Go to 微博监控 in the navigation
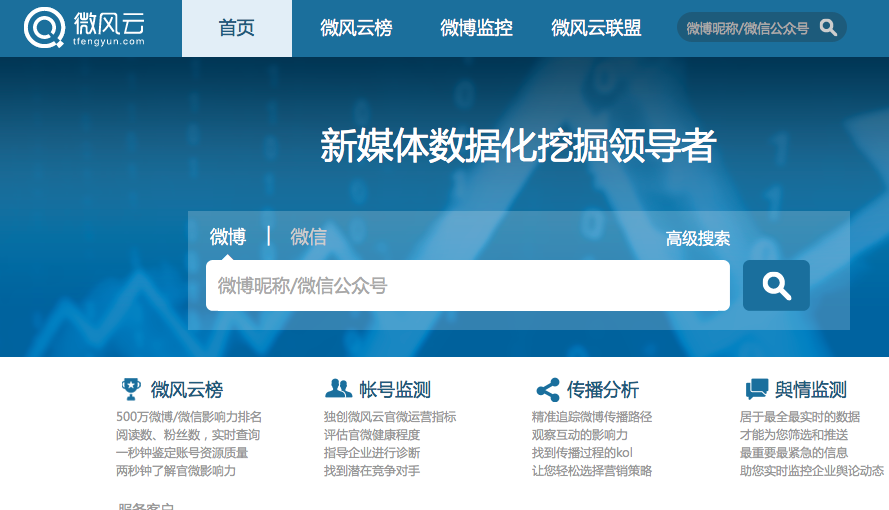889x510 pixels. tap(476, 28)
